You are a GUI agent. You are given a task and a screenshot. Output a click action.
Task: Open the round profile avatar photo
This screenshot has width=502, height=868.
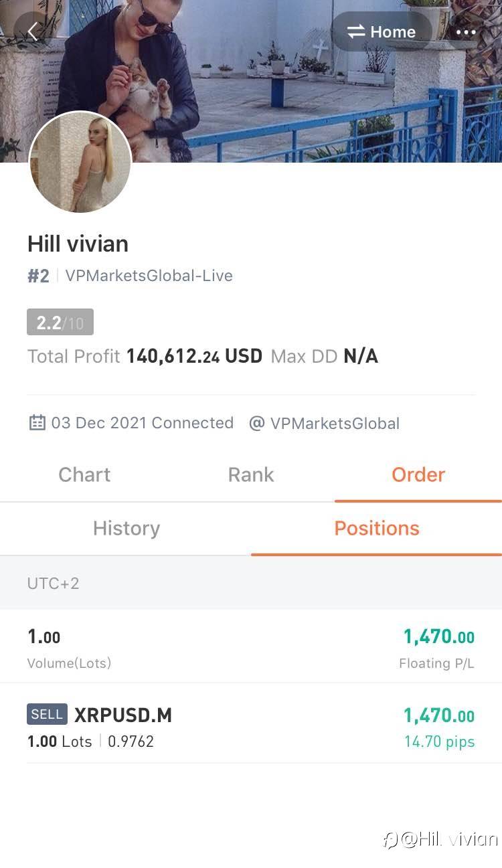point(80,163)
